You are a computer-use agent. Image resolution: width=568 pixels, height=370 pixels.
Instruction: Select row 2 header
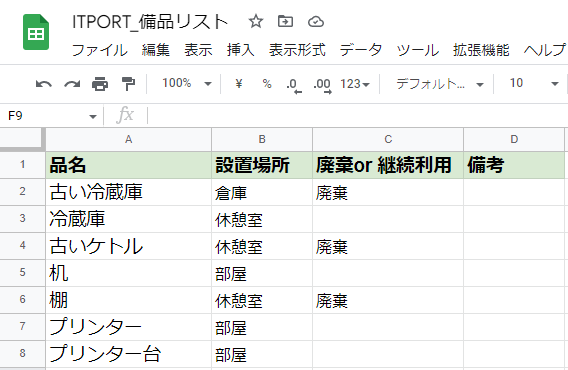coord(22,192)
